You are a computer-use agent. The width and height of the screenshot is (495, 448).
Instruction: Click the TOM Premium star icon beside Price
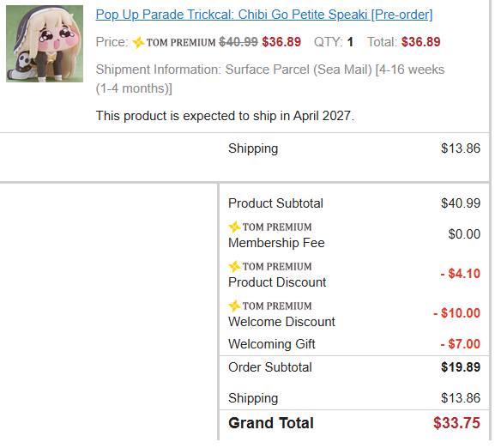tap(138, 42)
